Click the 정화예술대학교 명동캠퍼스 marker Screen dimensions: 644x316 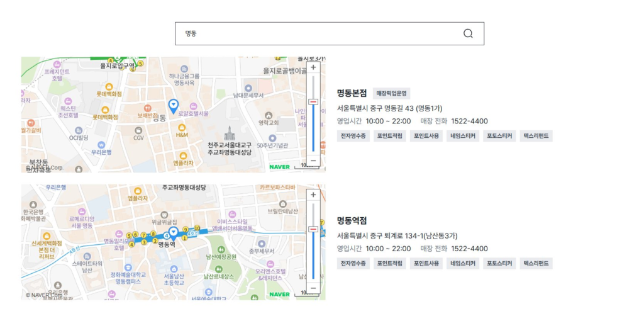pos(128,267)
